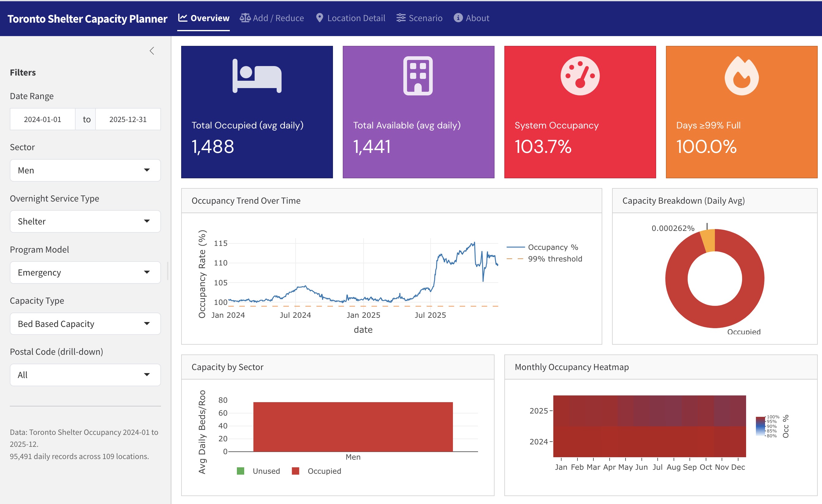
Task: Click the map pin icon beside Location Detail
Action: tap(319, 18)
